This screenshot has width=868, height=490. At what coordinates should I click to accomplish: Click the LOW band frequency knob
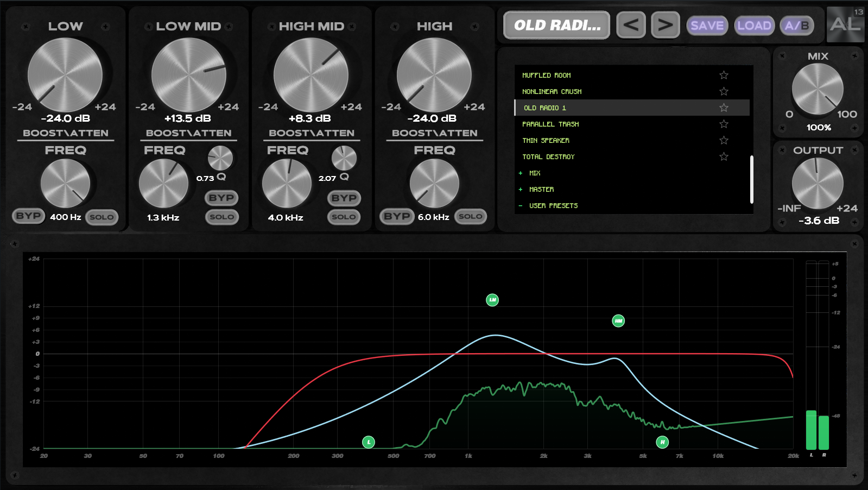point(65,184)
